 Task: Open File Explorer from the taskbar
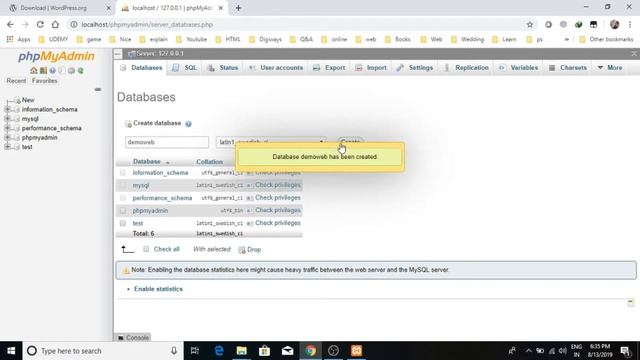pos(242,351)
